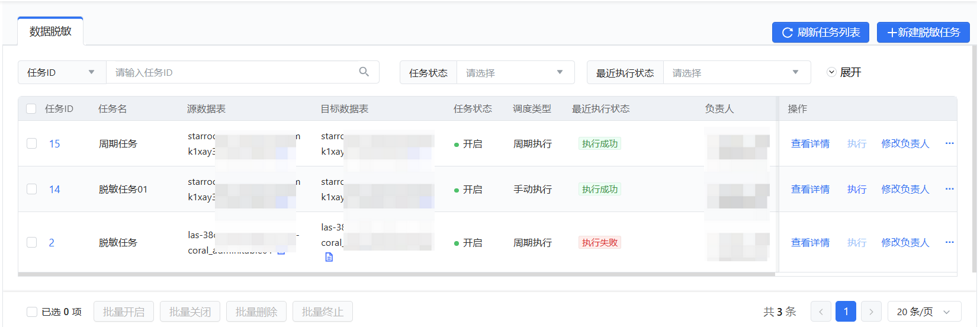The width and height of the screenshot is (980, 327).
Task: Open the 任务状态 filter dropdown
Action: (514, 72)
